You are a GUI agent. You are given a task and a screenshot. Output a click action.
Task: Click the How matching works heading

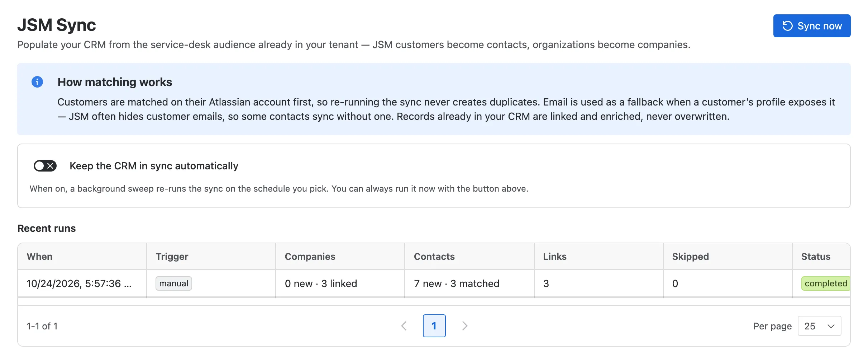(x=115, y=82)
